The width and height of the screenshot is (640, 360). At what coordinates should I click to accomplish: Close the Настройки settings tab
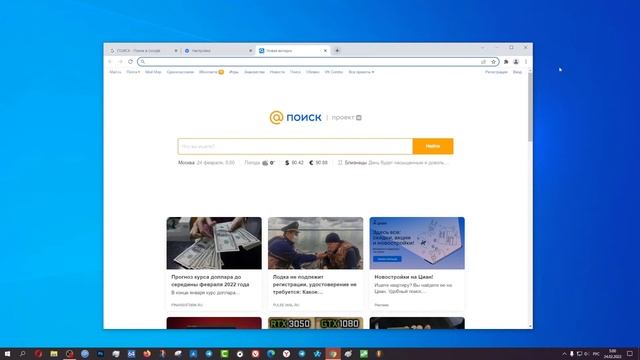click(x=251, y=51)
